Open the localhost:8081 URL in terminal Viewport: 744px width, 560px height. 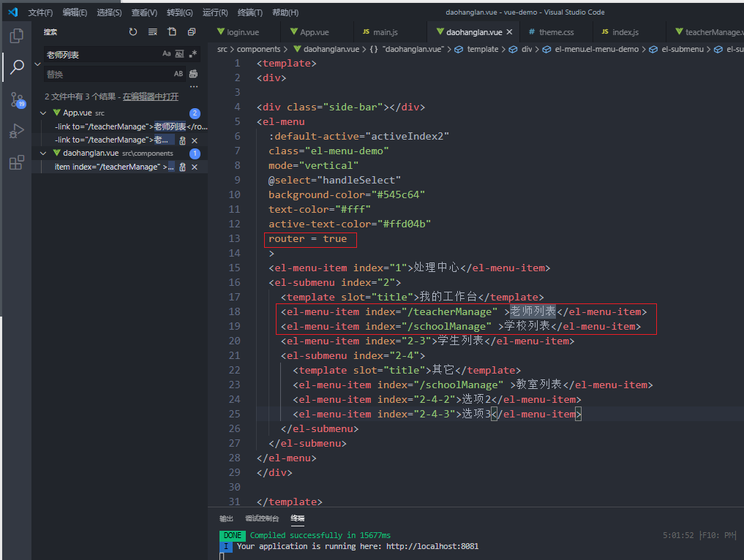[x=432, y=546]
